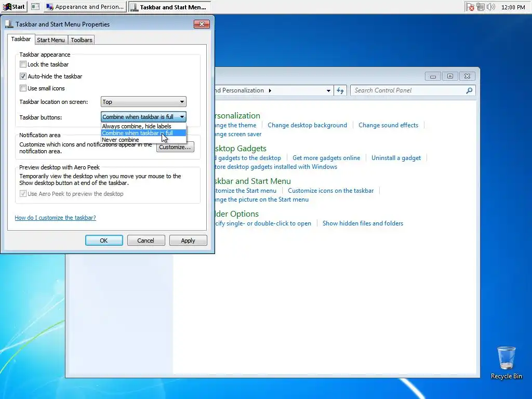This screenshot has height=399, width=532.
Task: Click Add gadgets to the desktop link
Action: (x=248, y=158)
